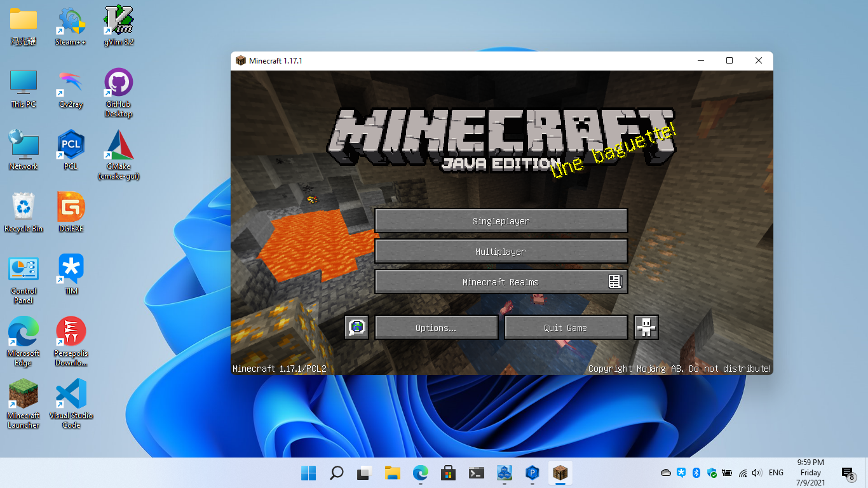This screenshot has width=868, height=488.
Task: Click the Realms news icon
Action: coord(614,282)
